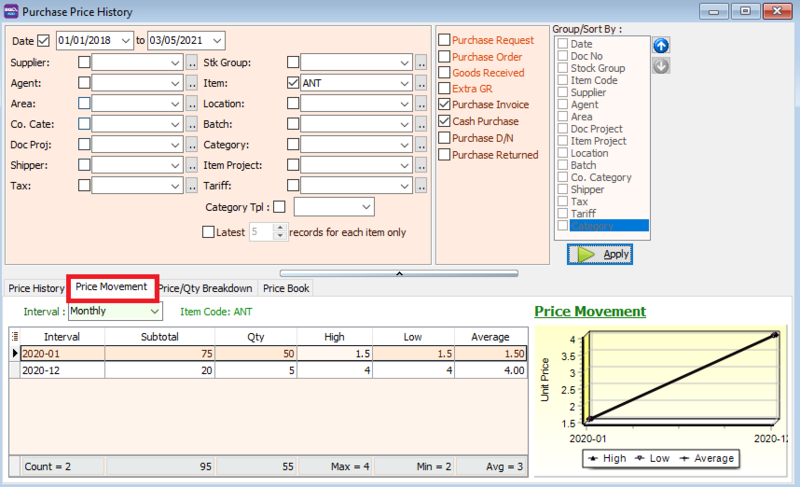Click the Item lookup ellipsis button
The width and height of the screenshot is (800, 487).
point(421,84)
